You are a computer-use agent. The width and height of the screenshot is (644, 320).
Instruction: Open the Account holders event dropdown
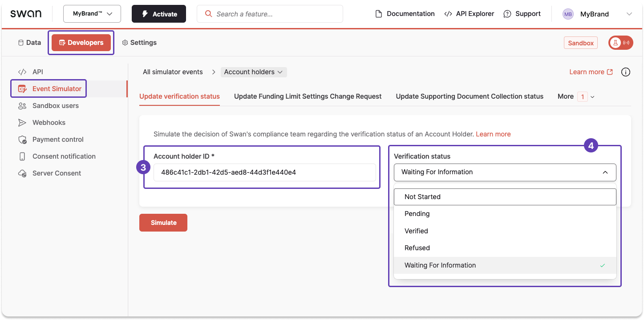[x=253, y=72]
